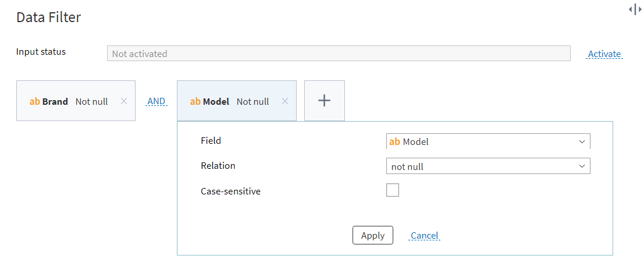The image size is (644, 266).
Task: Remove the Model condition with its X
Action: (x=284, y=101)
